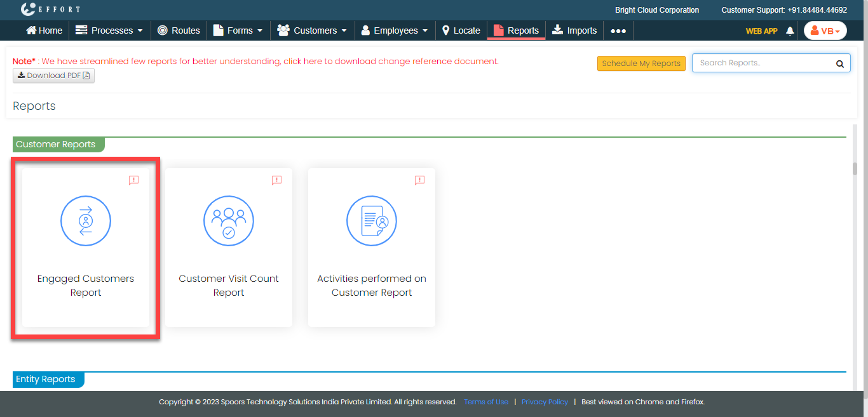Open the Engaged Customers Report icon
This screenshot has width=868, height=417.
pyautogui.click(x=86, y=222)
